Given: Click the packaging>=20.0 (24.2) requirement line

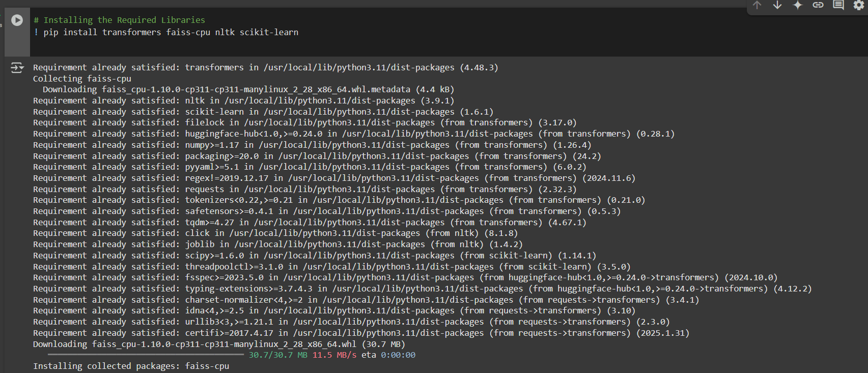Looking at the screenshot, I should pos(317,156).
